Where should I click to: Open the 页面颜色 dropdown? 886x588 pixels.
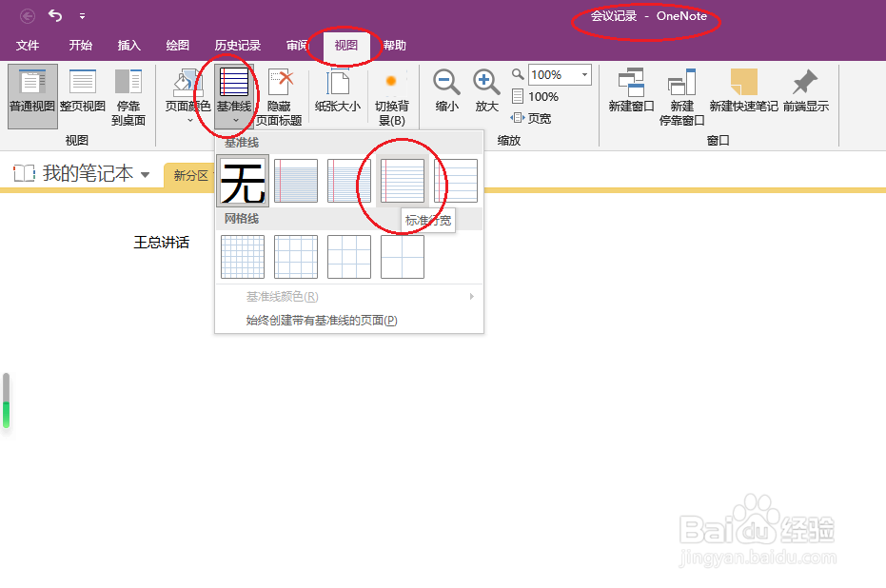click(188, 96)
